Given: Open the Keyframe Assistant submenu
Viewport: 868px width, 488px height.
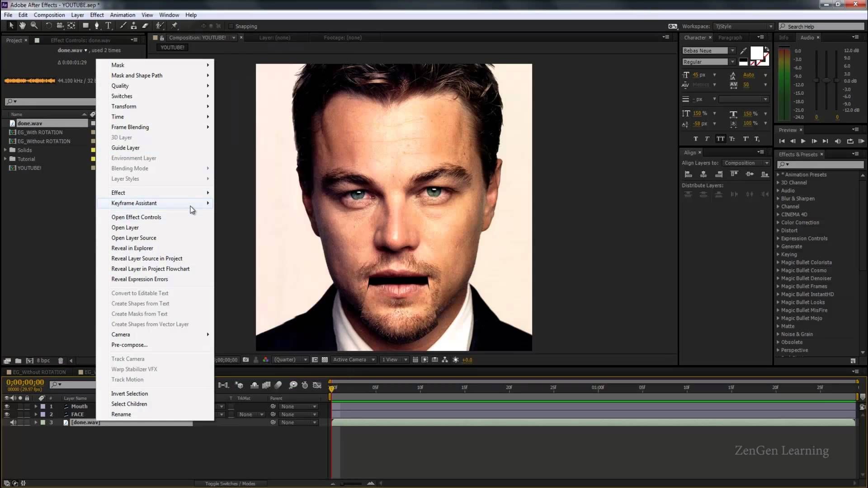Looking at the screenshot, I should tap(155, 203).
